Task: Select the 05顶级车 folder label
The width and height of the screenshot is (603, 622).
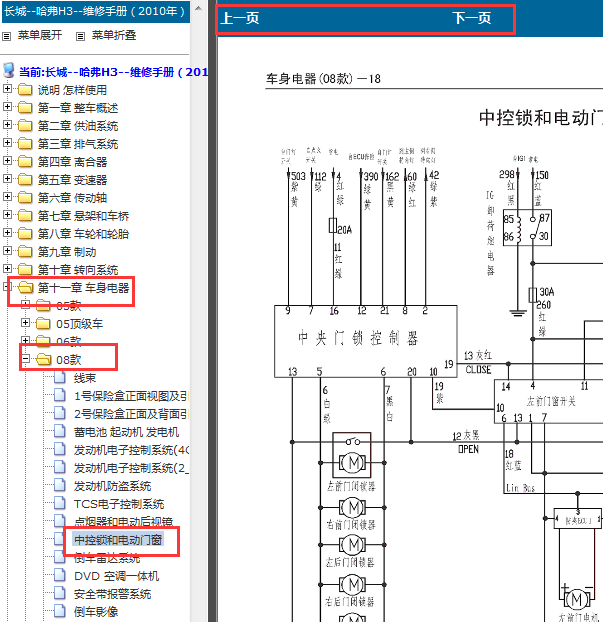Action: [x=79, y=324]
